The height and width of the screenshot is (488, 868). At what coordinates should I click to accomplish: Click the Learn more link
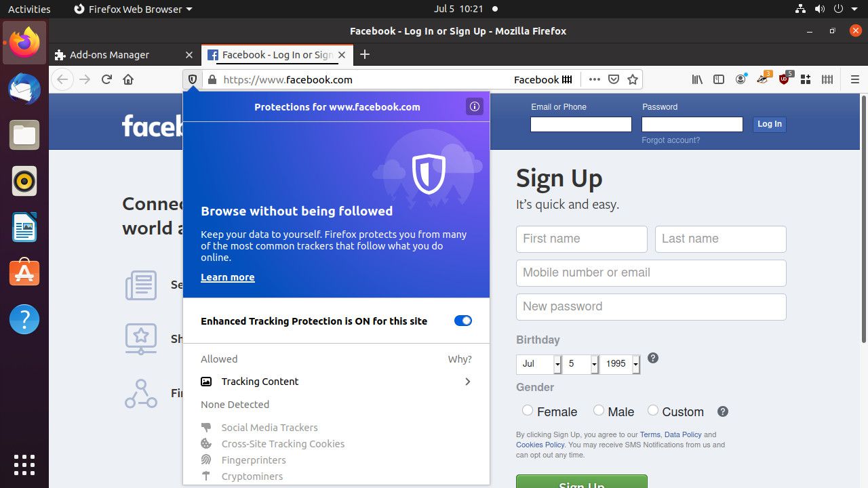pos(228,277)
